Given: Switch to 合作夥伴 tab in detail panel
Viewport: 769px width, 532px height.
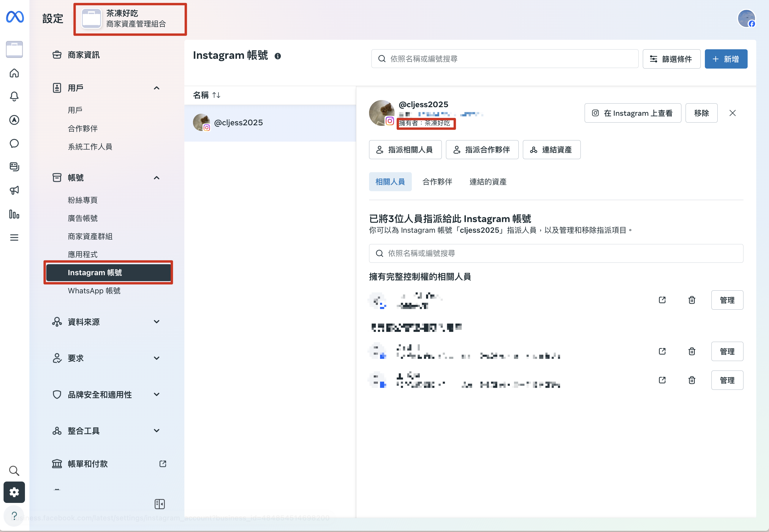Looking at the screenshot, I should (437, 182).
